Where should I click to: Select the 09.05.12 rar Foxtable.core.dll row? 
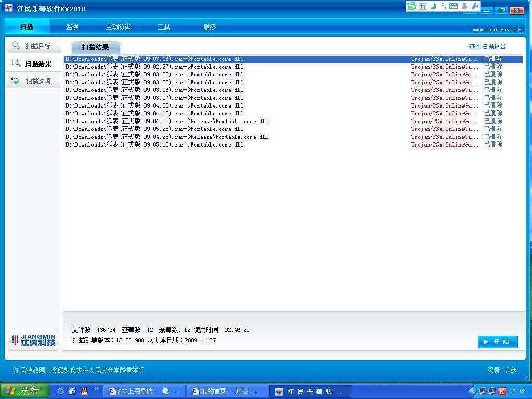coord(293,145)
